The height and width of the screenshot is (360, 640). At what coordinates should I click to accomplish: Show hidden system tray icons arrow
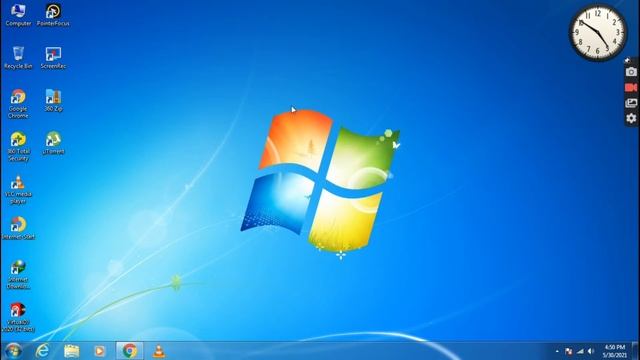(x=557, y=351)
